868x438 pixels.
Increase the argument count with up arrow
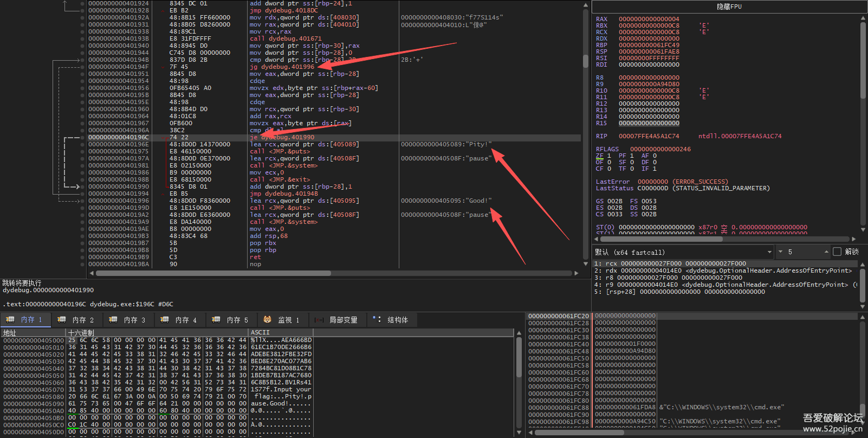coord(826,252)
